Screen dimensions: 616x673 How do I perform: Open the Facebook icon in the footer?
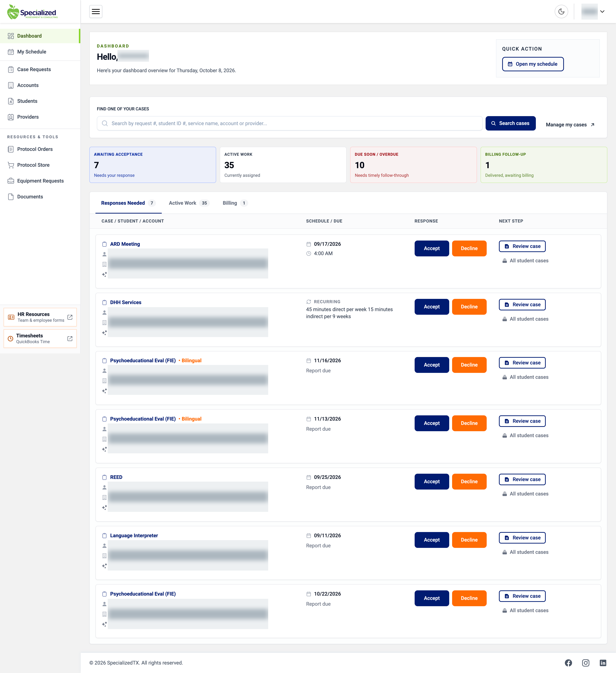pyautogui.click(x=568, y=663)
